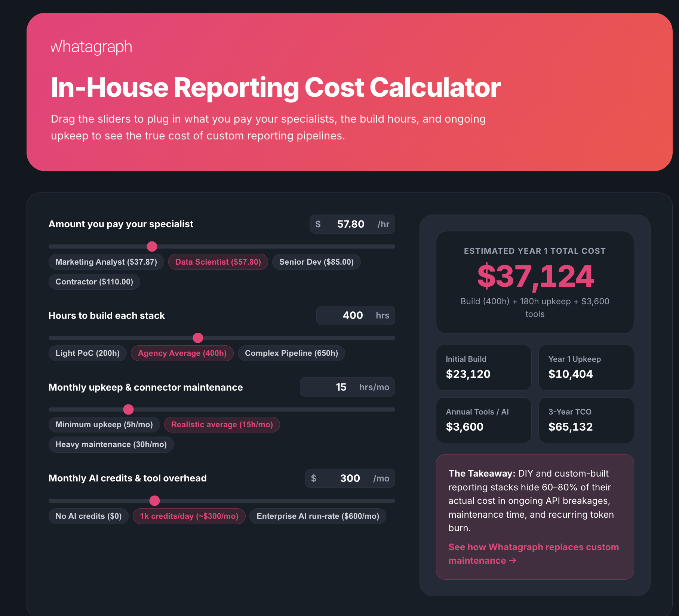Screen dimensions: 679x616
Task: Click the Whatagraph logo
Action: point(92,47)
